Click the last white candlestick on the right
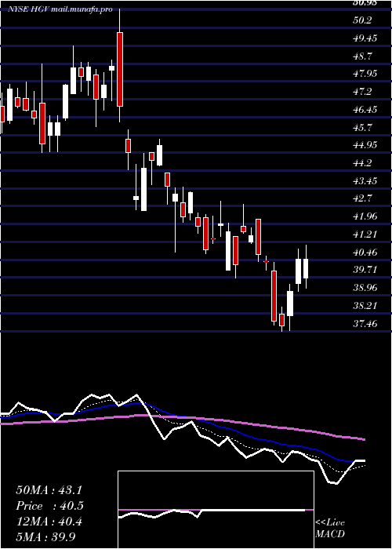The image size is (392, 549). 306,268
